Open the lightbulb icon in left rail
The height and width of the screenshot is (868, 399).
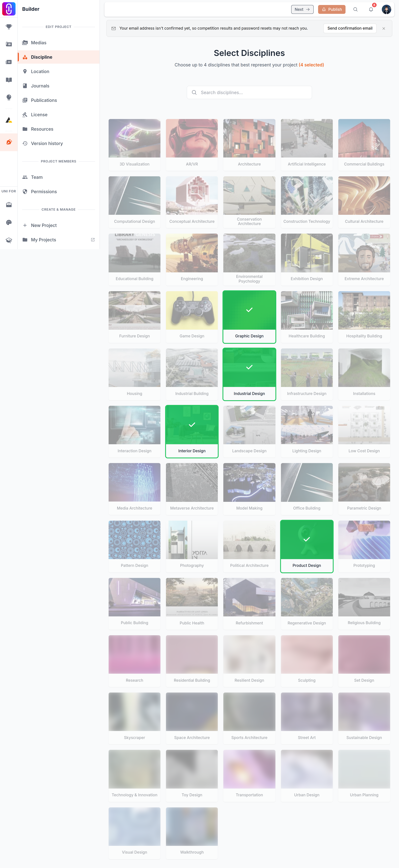(x=9, y=97)
